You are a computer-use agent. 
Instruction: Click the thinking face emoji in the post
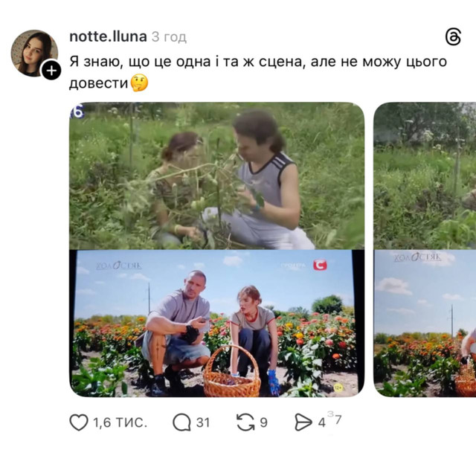(x=139, y=83)
